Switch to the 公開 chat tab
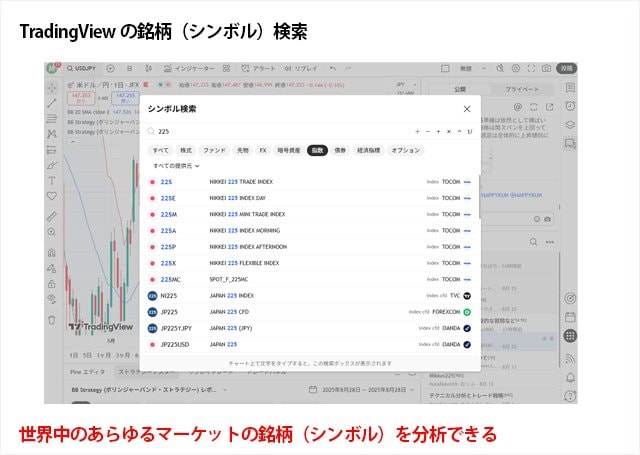640x455 pixels. (460, 89)
